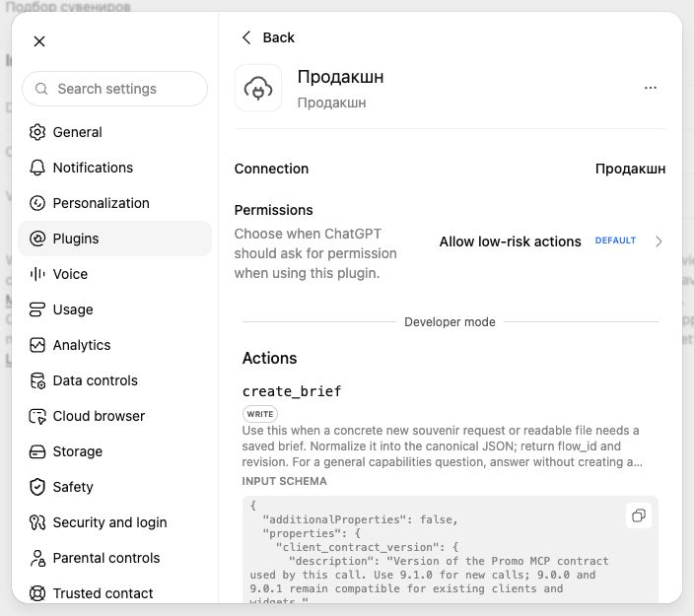Open Data controls label in sidebar
This screenshot has height=616, width=694.
(x=96, y=380)
